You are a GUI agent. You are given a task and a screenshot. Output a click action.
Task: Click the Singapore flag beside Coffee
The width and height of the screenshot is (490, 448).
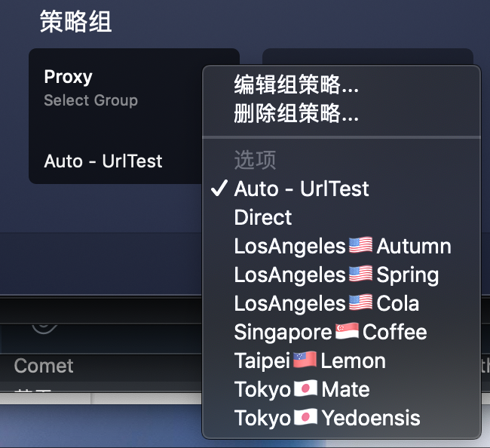(x=347, y=332)
